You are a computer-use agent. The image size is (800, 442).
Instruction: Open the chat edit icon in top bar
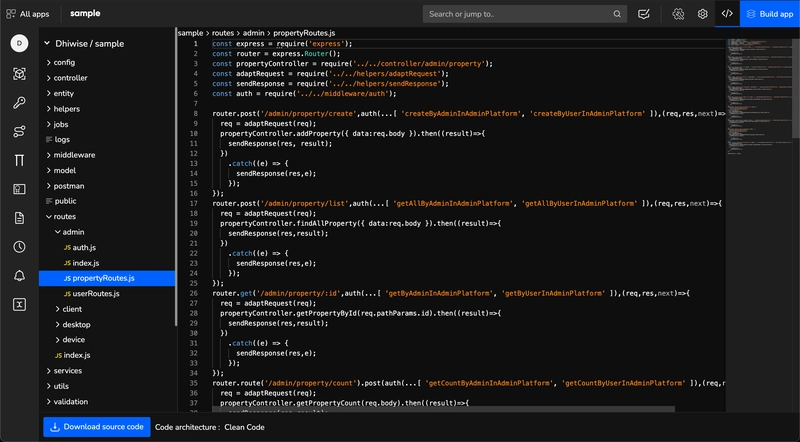pyautogui.click(x=644, y=14)
